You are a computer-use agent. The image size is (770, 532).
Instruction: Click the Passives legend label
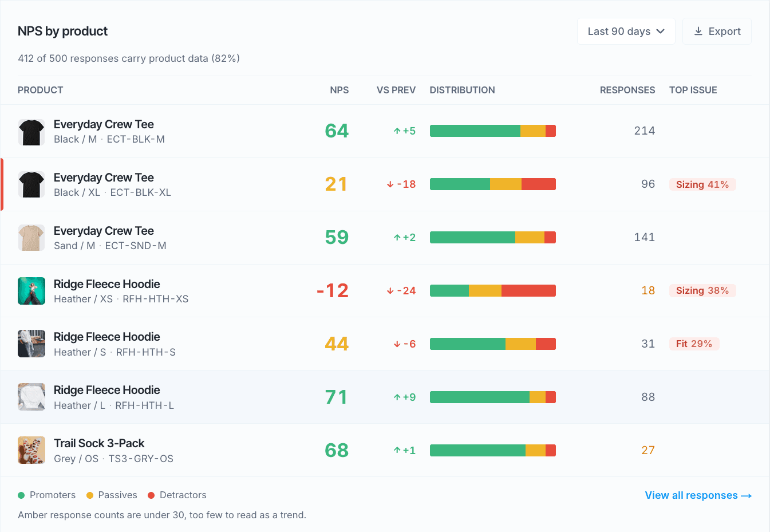tap(117, 495)
